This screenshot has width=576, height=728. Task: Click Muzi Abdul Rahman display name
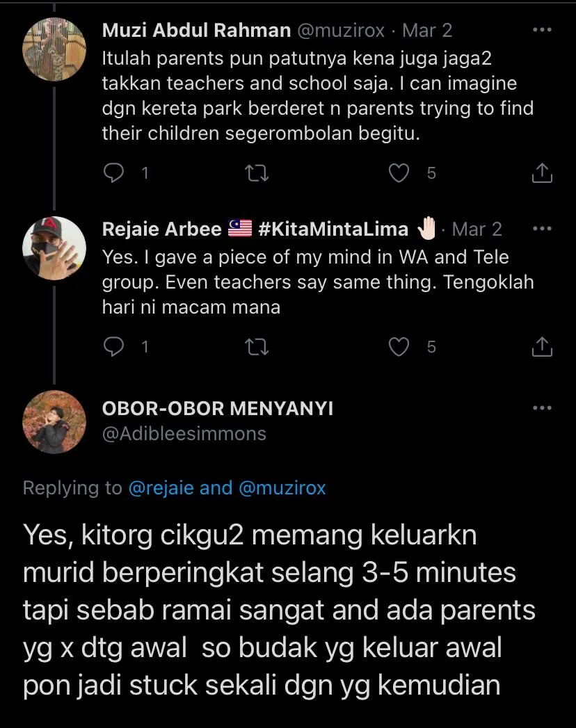click(196, 31)
